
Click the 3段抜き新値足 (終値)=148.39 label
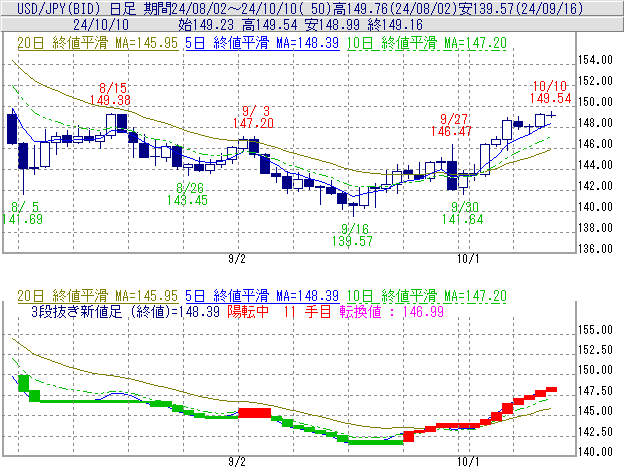click(x=125, y=311)
